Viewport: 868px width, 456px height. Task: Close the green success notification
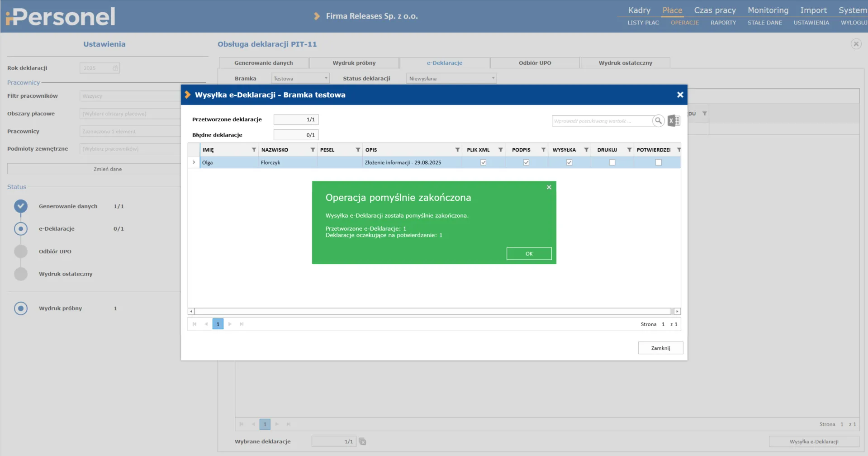549,187
